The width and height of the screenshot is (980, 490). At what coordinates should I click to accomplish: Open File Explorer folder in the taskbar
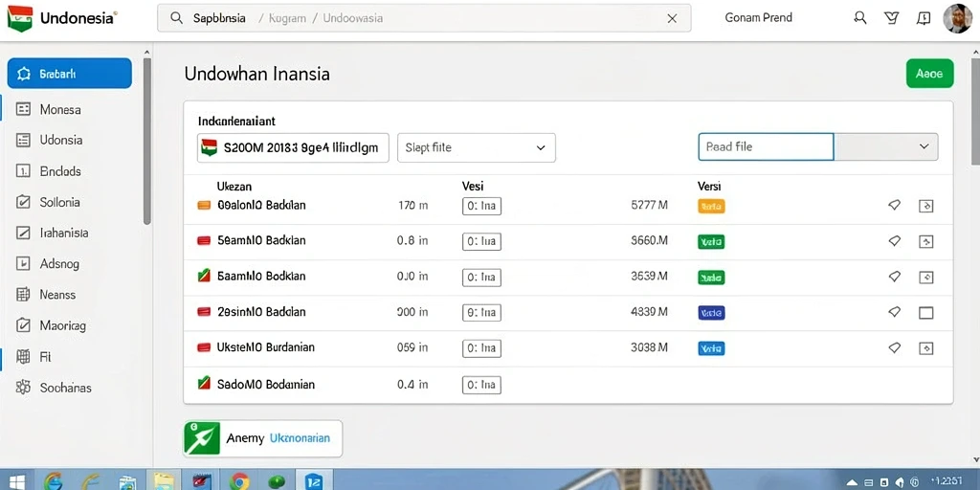tap(165, 481)
